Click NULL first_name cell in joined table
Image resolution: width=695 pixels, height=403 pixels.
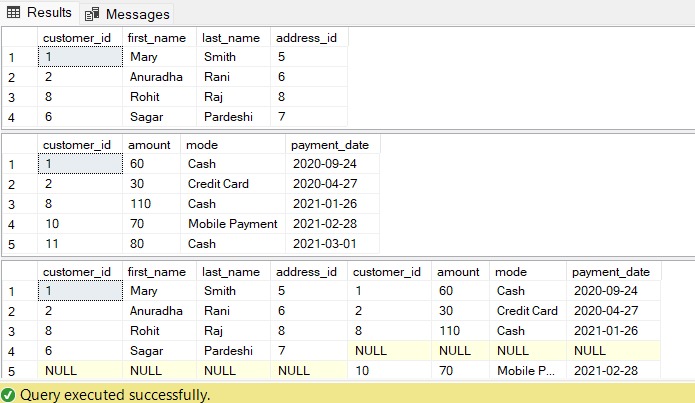click(x=160, y=370)
